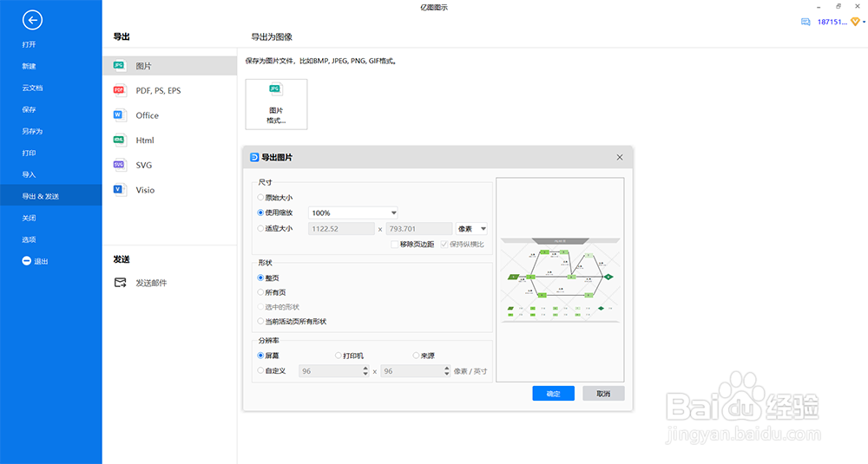Open the 云文档 menu item
The height and width of the screenshot is (464, 868).
(x=32, y=88)
